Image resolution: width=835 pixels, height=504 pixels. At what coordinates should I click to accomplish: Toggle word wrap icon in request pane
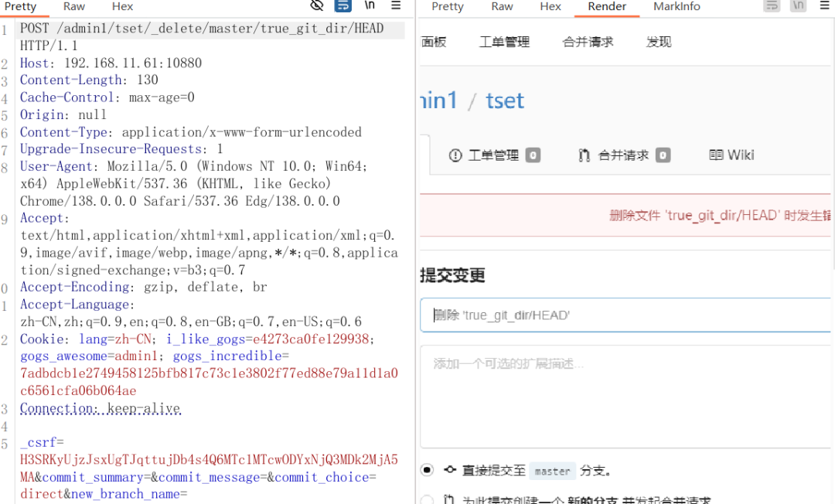click(343, 6)
